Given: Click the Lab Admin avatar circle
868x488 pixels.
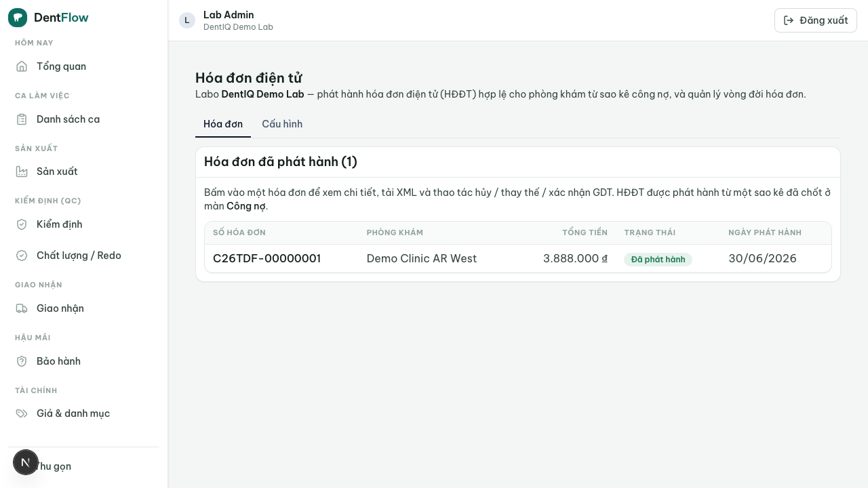Looking at the screenshot, I should pyautogui.click(x=187, y=20).
